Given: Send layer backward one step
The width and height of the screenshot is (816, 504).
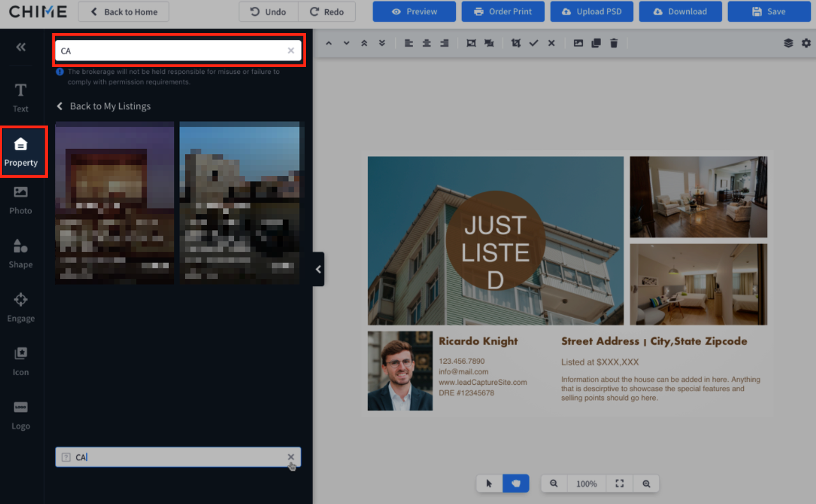Looking at the screenshot, I should 347,43.
